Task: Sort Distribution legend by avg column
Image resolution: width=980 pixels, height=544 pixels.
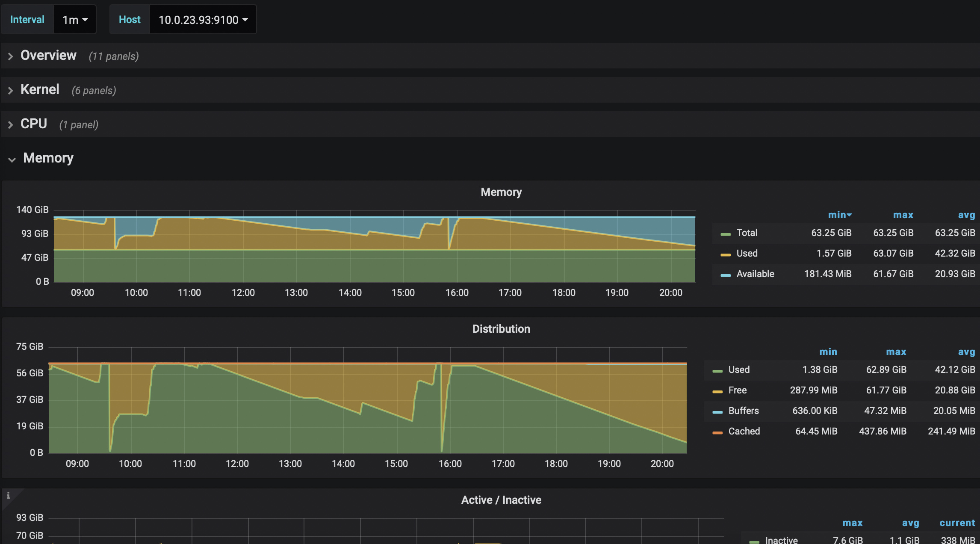Action: tap(966, 352)
